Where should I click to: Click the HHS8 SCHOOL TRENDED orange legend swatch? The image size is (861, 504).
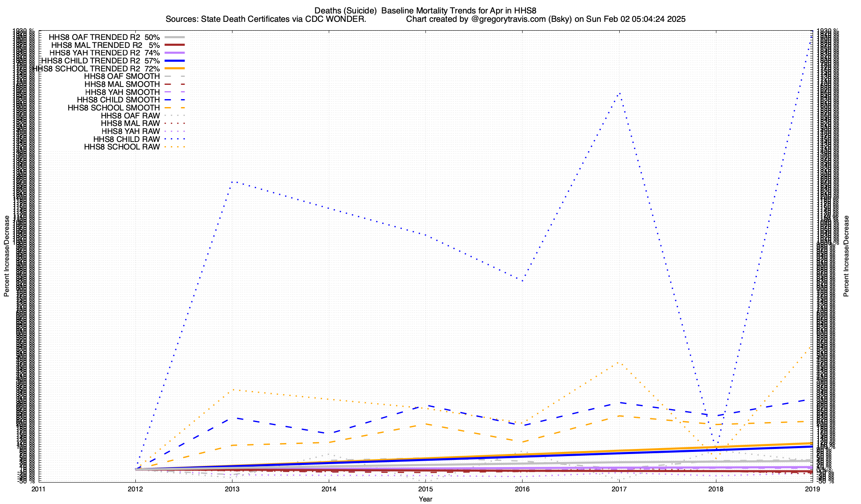point(175,68)
